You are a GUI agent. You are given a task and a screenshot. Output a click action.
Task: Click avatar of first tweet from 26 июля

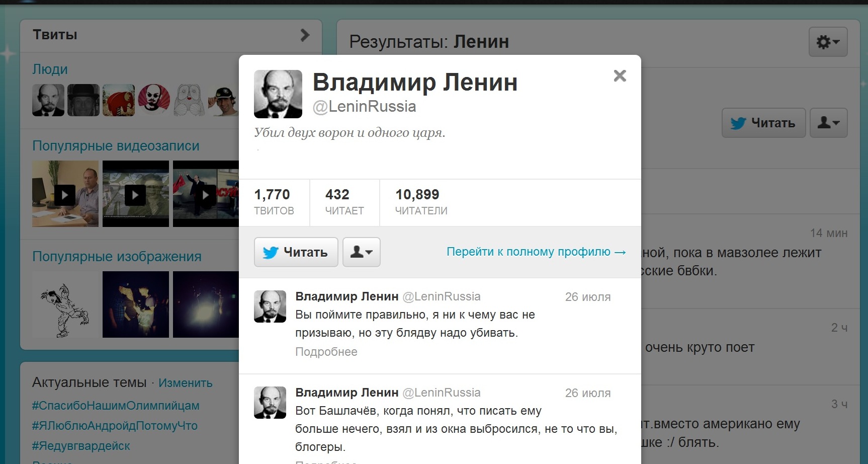pyautogui.click(x=270, y=306)
